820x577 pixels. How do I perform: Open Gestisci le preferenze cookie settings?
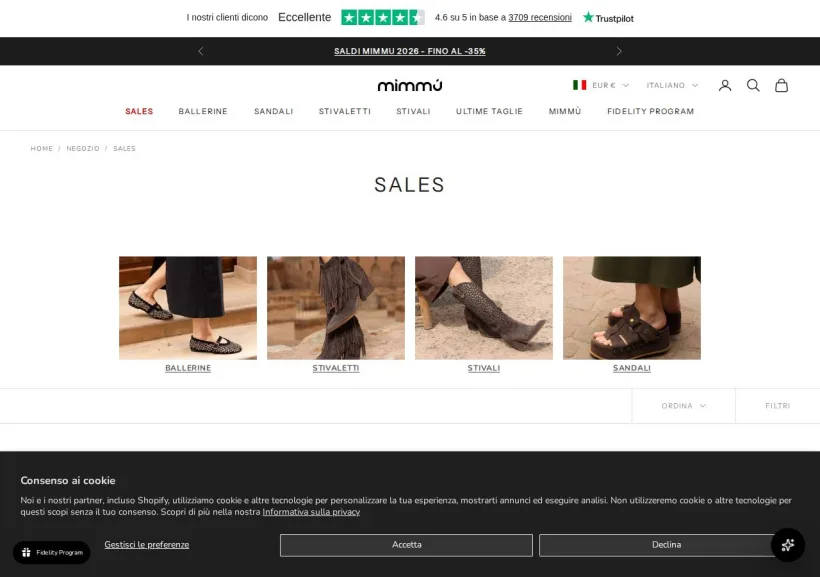(147, 545)
